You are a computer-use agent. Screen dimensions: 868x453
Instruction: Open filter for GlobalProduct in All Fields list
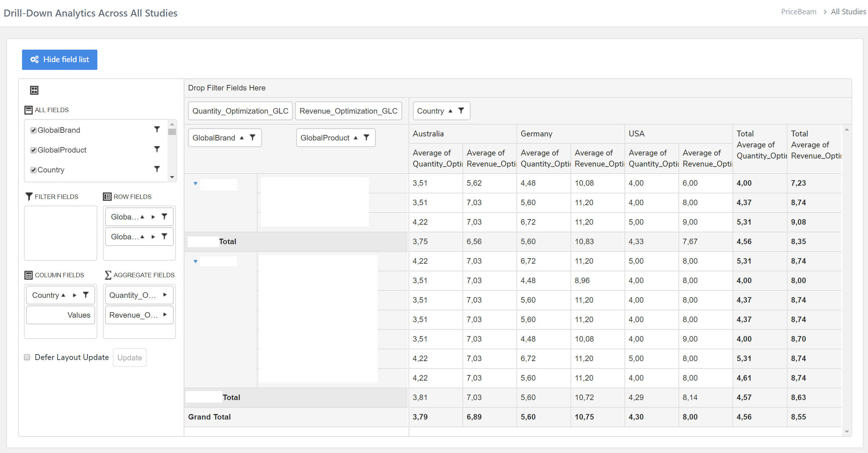click(157, 149)
